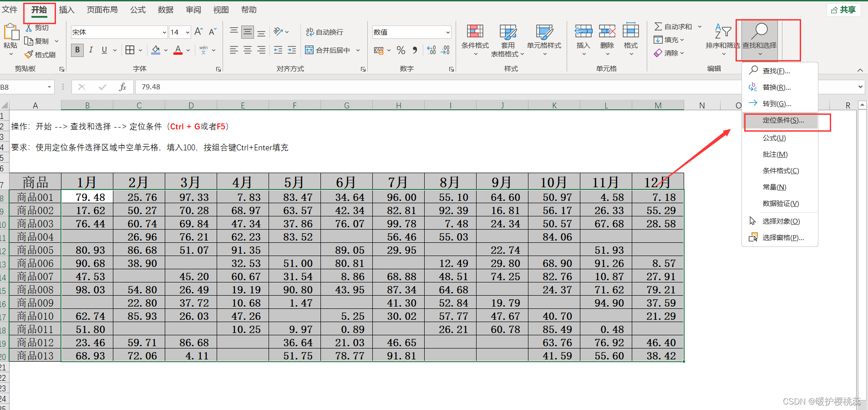This screenshot has height=410, width=868.
Task: Click the 共享 share button
Action: [x=843, y=10]
